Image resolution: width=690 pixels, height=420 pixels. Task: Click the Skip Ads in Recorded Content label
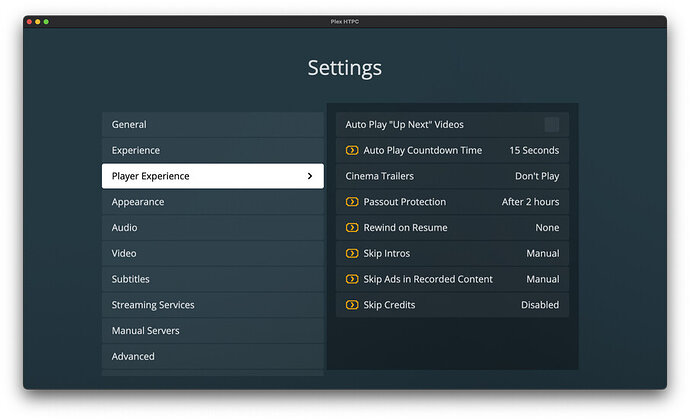[428, 279]
